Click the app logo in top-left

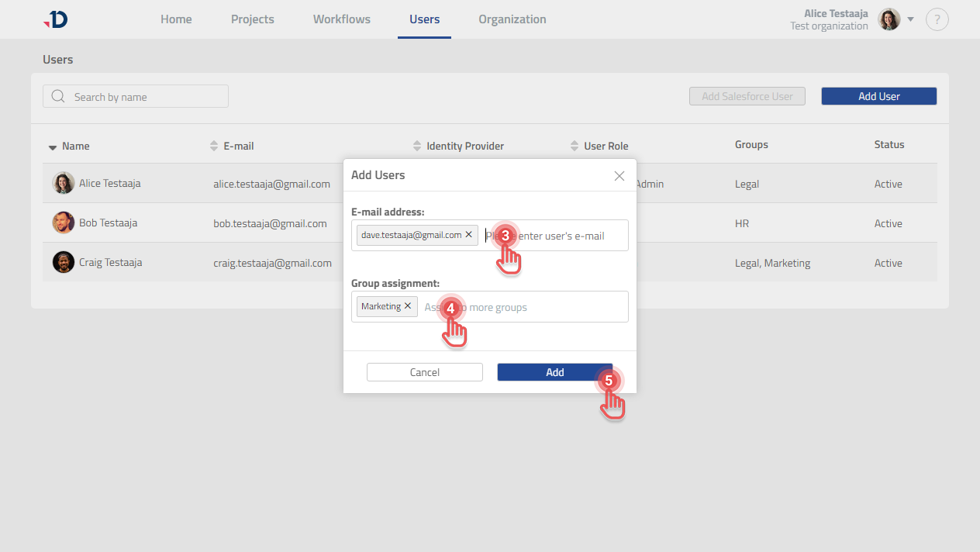point(56,19)
